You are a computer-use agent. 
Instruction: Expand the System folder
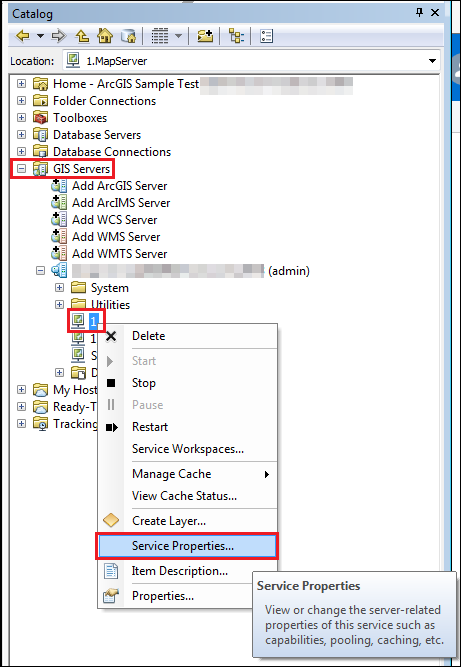pos(60,288)
